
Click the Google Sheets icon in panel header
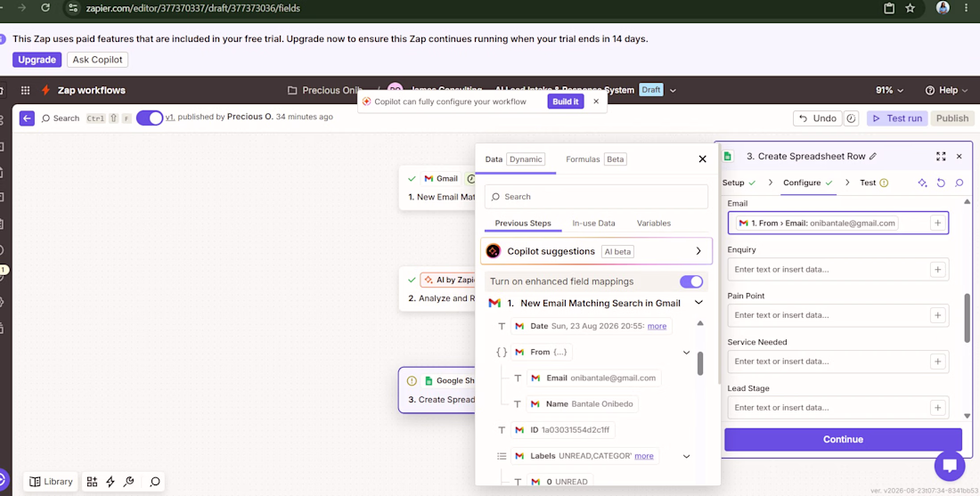point(728,156)
